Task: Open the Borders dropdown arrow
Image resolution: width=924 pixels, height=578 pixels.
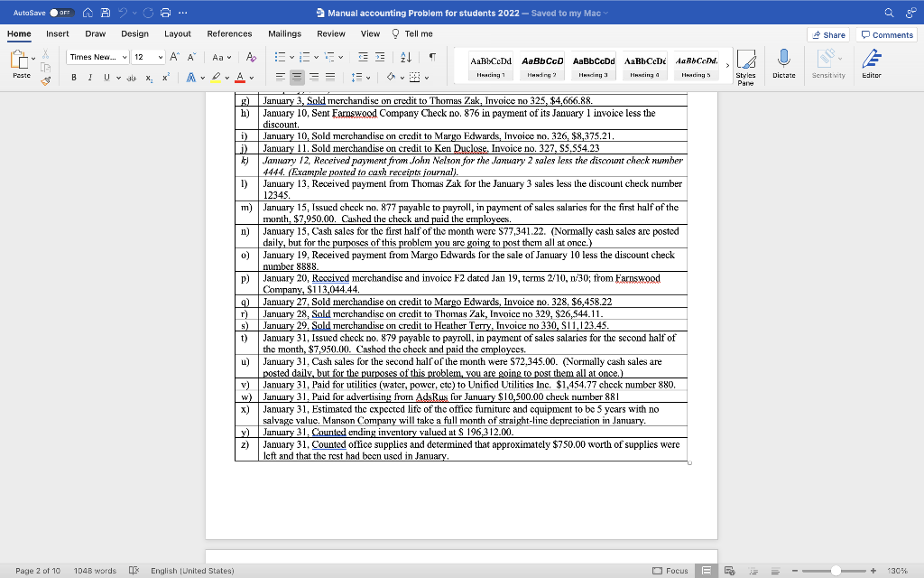Action: coord(427,78)
